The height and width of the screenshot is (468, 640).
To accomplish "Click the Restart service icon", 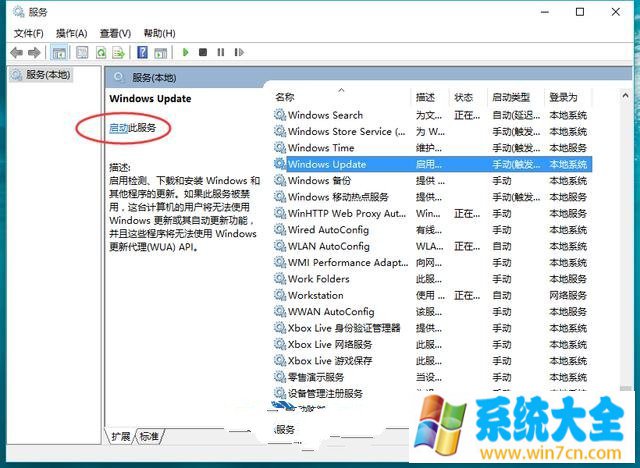I will click(239, 52).
